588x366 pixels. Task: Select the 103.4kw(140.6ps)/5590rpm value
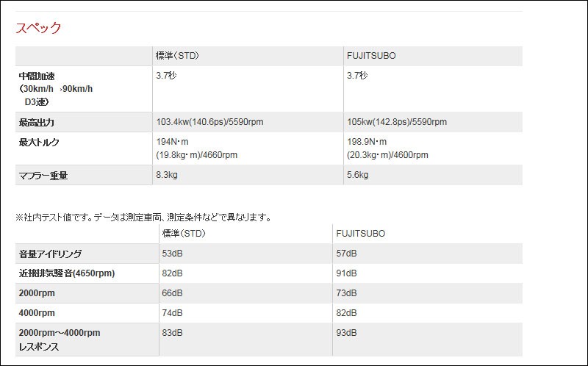209,122
